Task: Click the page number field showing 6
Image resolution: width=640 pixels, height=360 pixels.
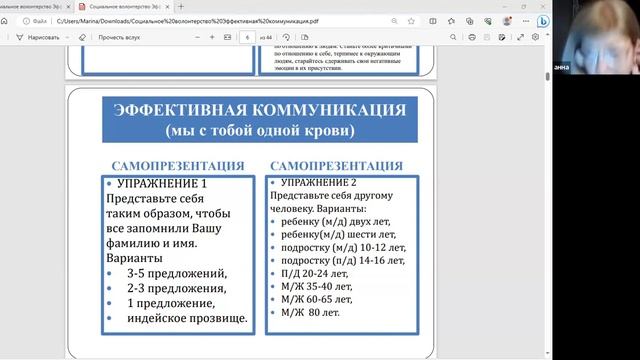Action: [x=247, y=37]
